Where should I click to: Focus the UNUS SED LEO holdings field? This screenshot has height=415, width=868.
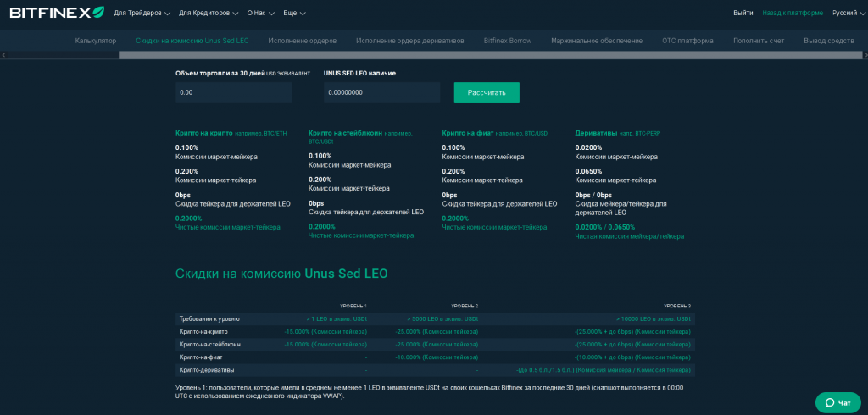[382, 92]
